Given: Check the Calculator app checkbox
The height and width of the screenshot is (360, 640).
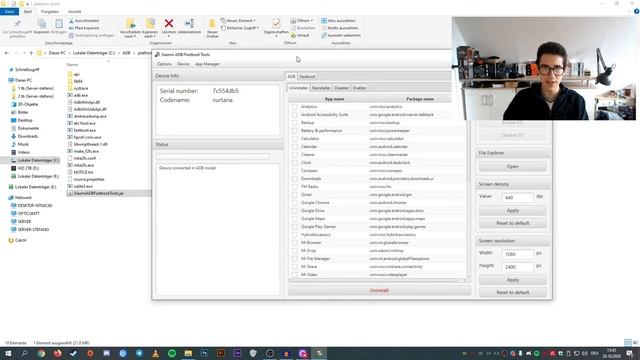Looking at the screenshot, I should pos(294,139).
